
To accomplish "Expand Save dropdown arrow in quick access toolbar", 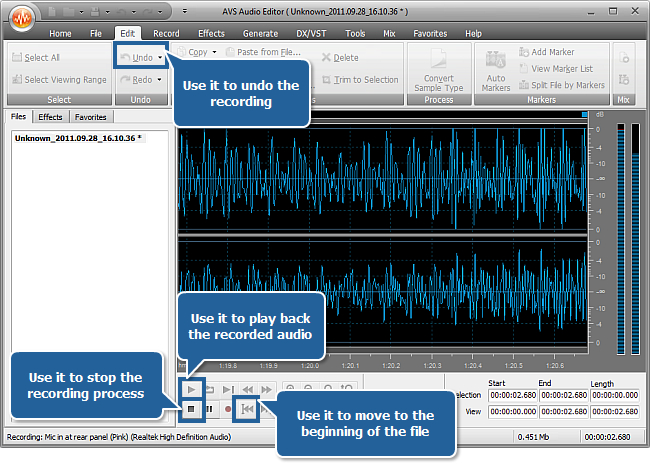I will point(107,12).
